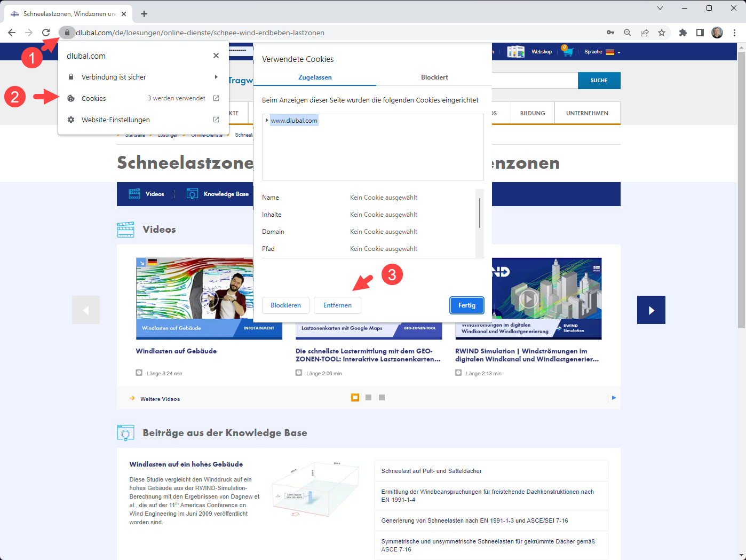
Task: Open the Website-Einstellungen gear icon
Action: [x=71, y=120]
